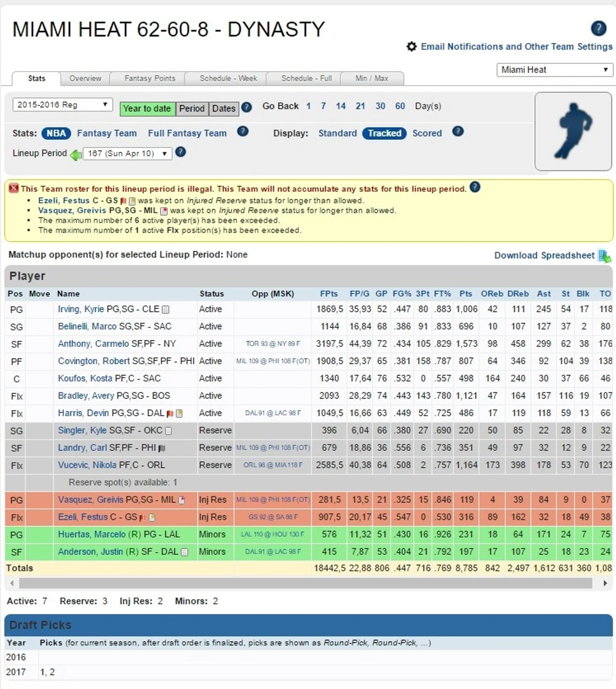Go to previous lineup period green arrow

click(x=76, y=155)
